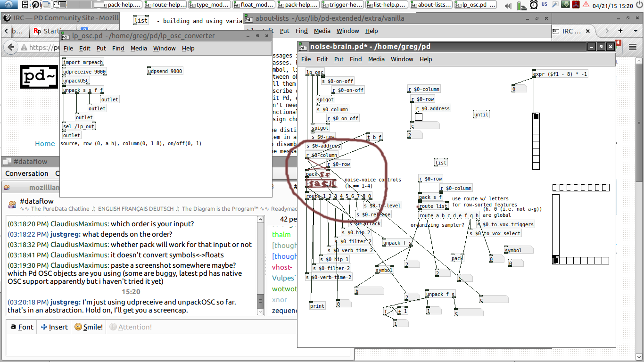
Task: Switch to lp_osc.pd taskbar window
Action: [476, 5]
